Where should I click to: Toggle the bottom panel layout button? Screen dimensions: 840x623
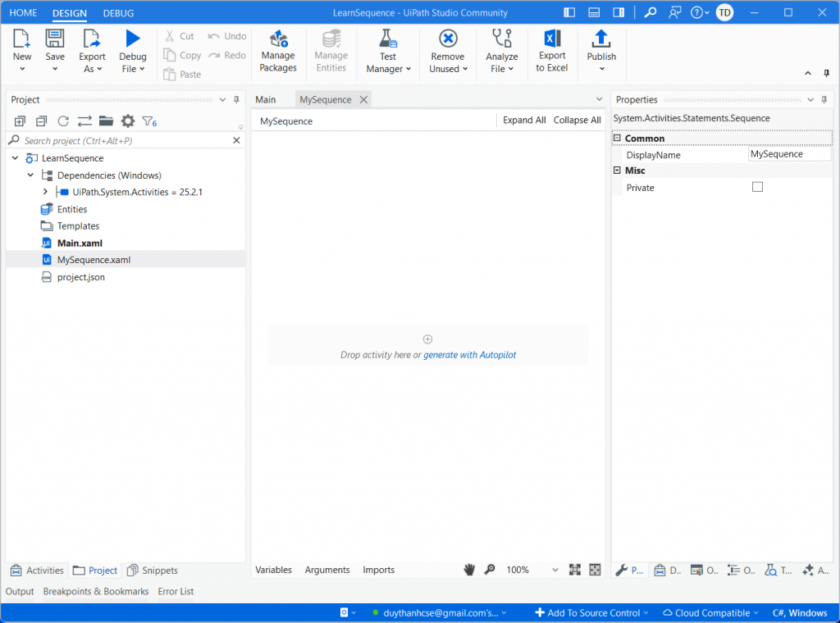[x=594, y=12]
